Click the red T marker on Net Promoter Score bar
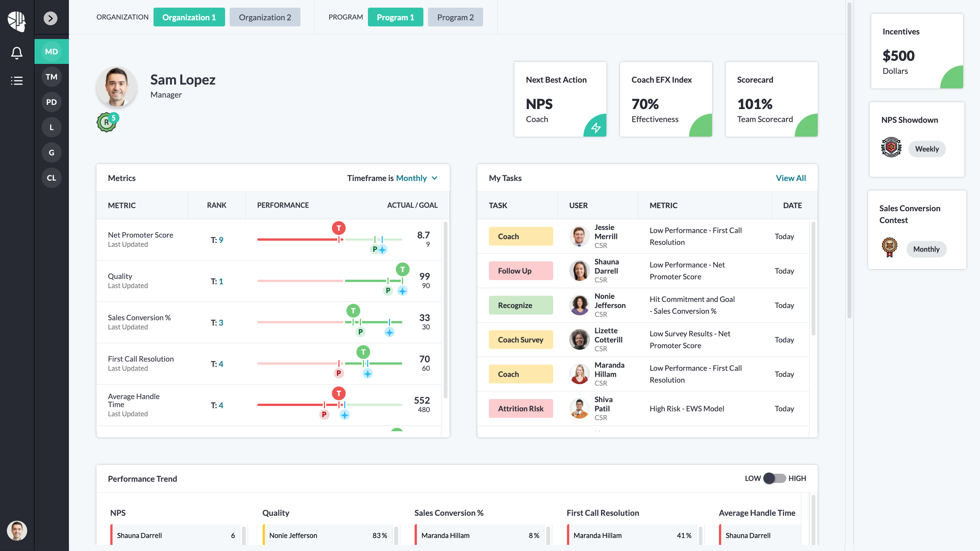The width and height of the screenshot is (980, 551). point(338,228)
